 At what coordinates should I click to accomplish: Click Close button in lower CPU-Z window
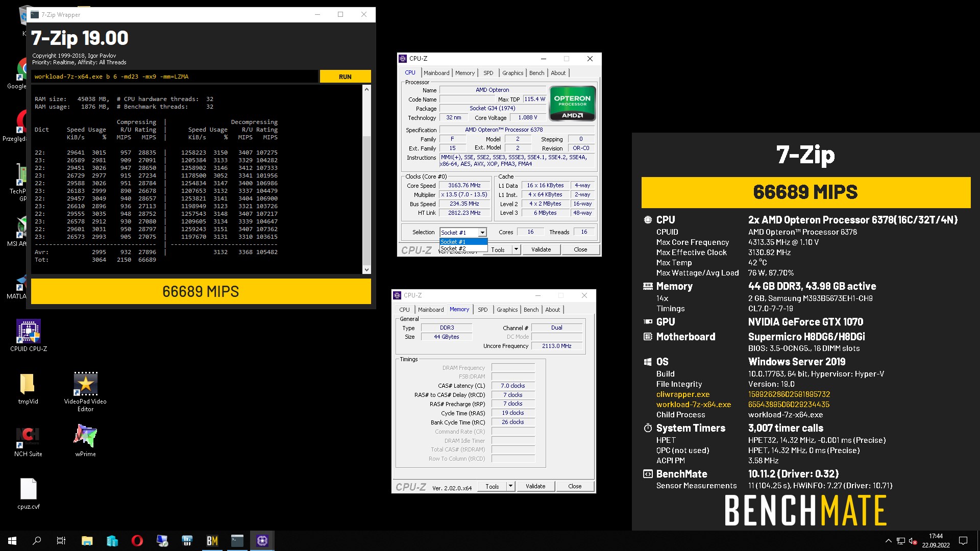575,486
